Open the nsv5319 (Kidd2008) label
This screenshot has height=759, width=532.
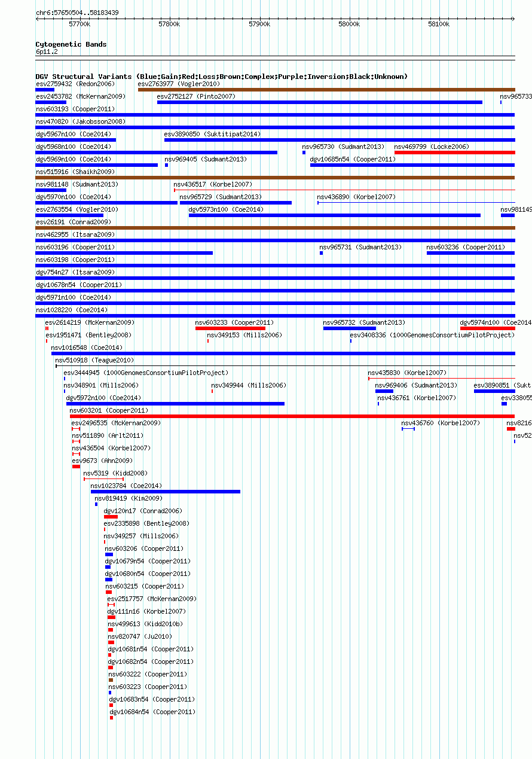(115, 473)
